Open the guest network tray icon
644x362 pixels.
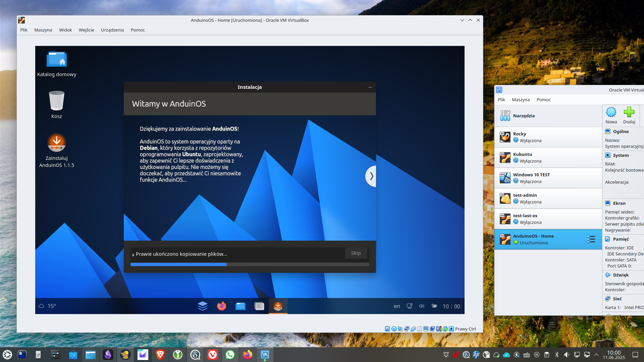[x=410, y=306]
